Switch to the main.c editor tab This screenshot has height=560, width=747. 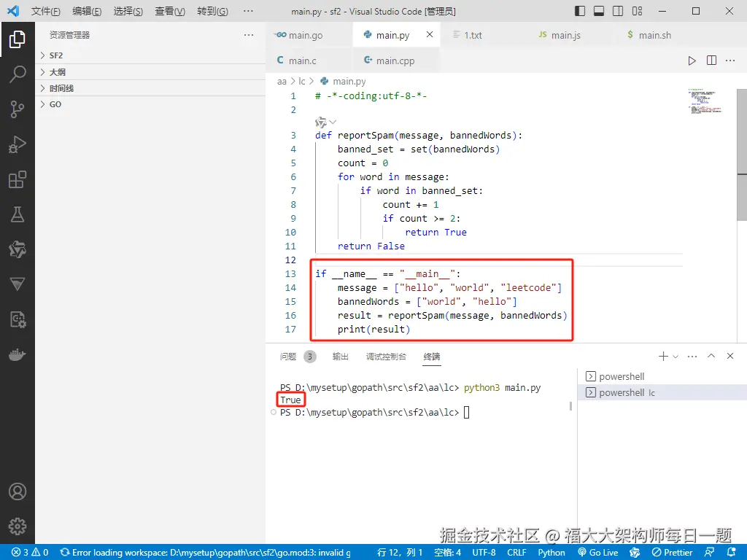tap(309, 61)
